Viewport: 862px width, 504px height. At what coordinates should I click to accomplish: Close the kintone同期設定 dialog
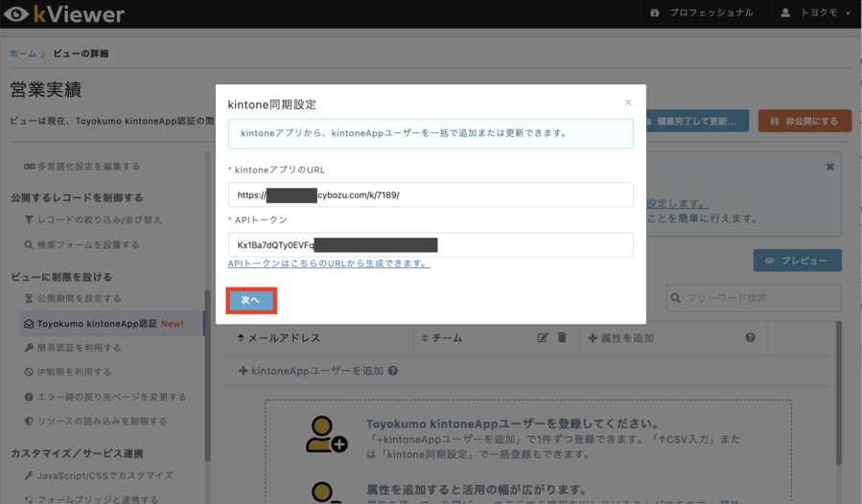[628, 103]
